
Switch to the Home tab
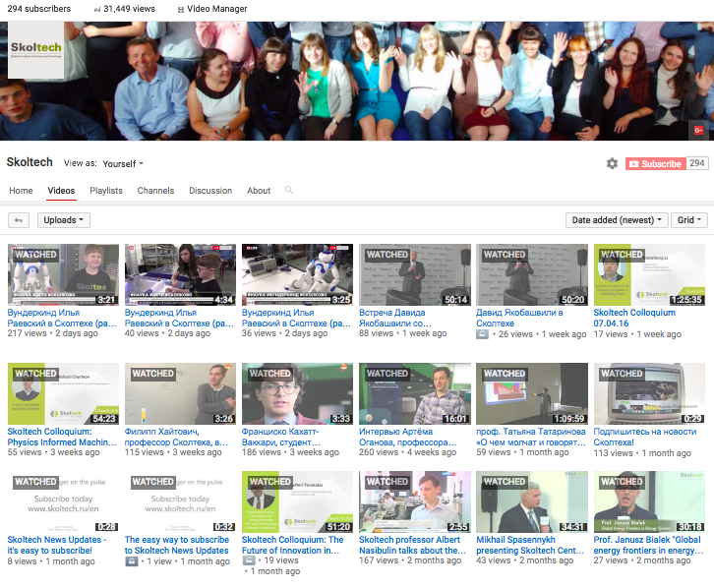21,191
